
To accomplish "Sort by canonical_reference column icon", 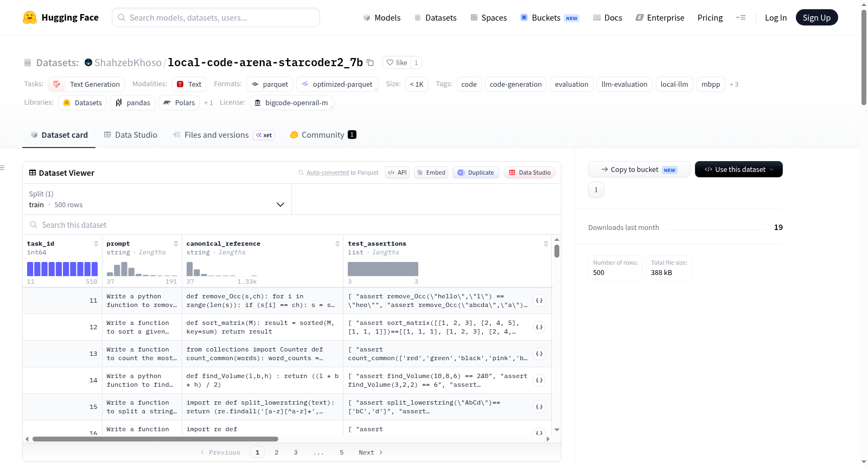I will pyautogui.click(x=337, y=244).
